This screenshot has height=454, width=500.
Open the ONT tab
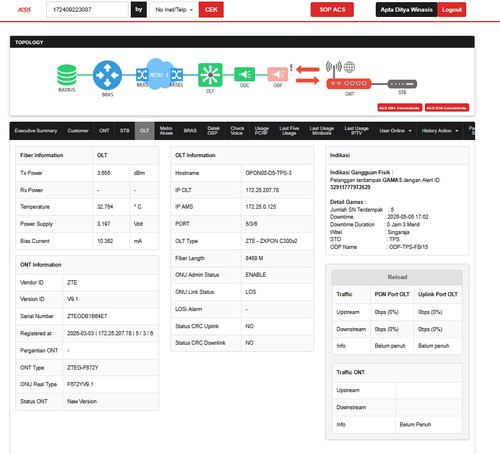tap(104, 131)
